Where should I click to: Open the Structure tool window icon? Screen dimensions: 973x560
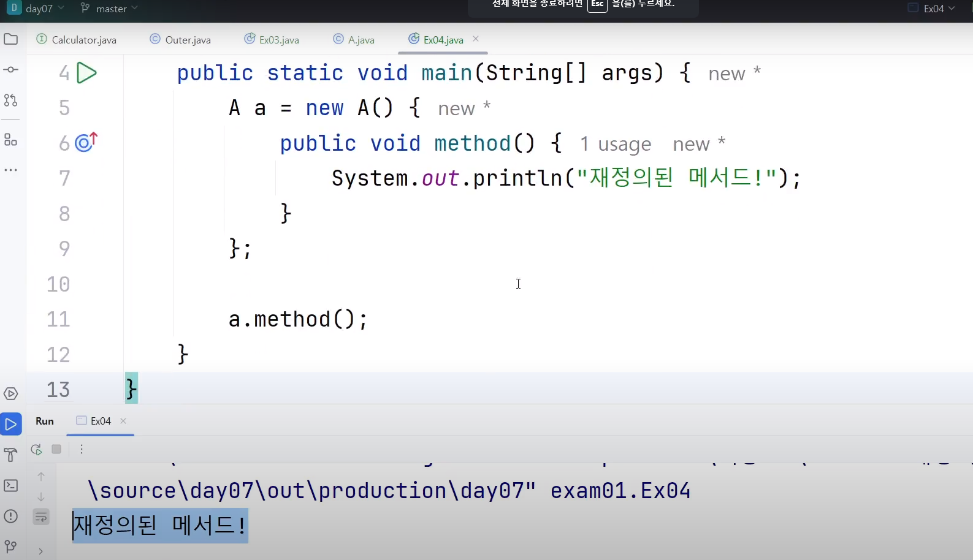(x=10, y=140)
